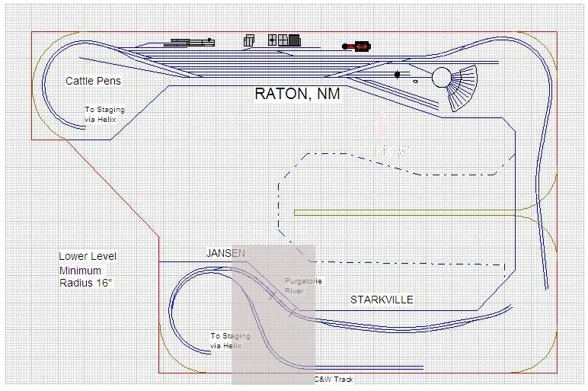The height and width of the screenshot is (391, 588).
Task: Select the small outlined building above the yard
Action: [x=249, y=40]
